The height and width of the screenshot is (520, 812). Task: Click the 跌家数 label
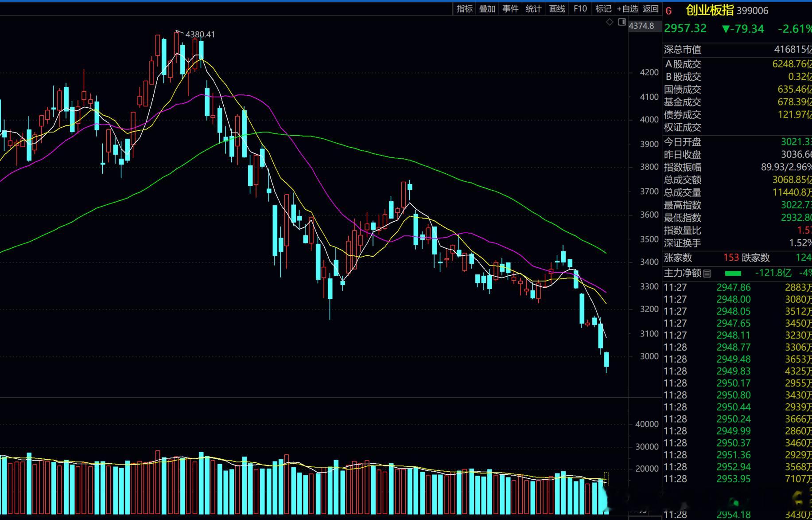pyautogui.click(x=756, y=258)
